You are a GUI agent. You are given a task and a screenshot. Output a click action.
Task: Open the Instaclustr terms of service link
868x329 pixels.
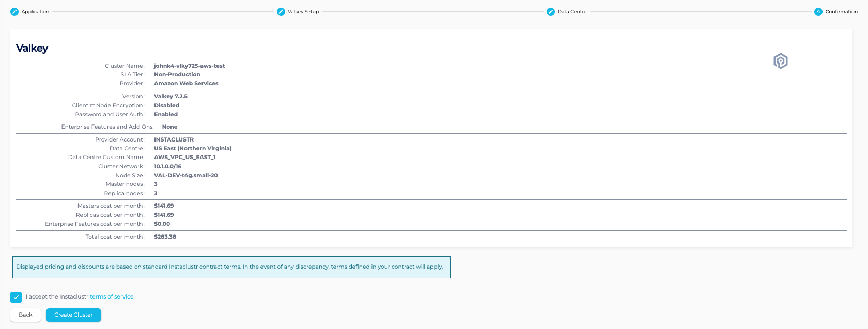(x=112, y=297)
